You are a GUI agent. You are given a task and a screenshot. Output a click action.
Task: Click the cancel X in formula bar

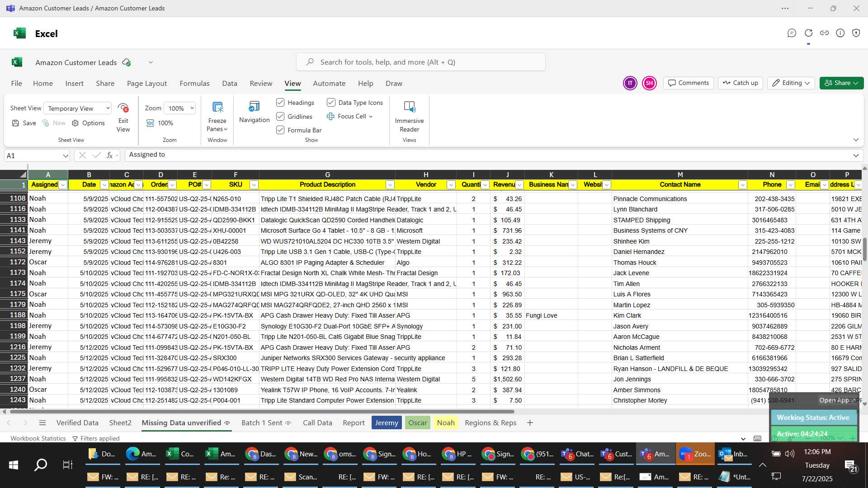[x=82, y=155]
